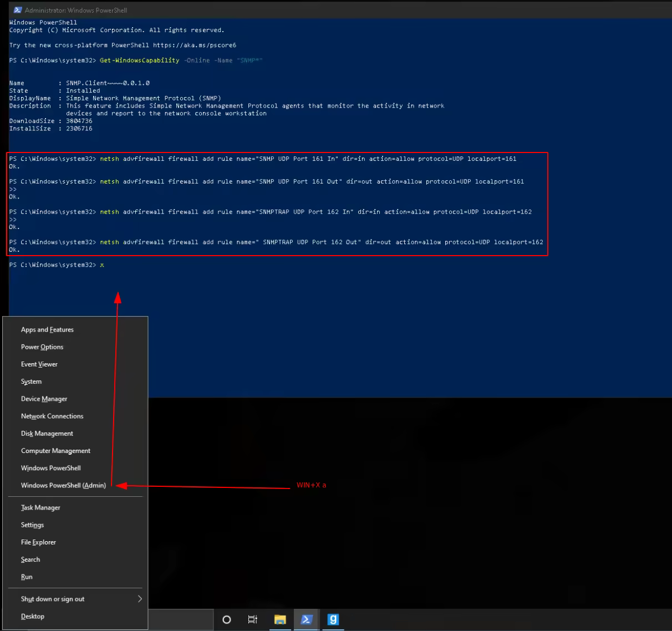Open File Explorer taskbar icon
Image resolution: width=672 pixels, height=631 pixels.
point(280,619)
